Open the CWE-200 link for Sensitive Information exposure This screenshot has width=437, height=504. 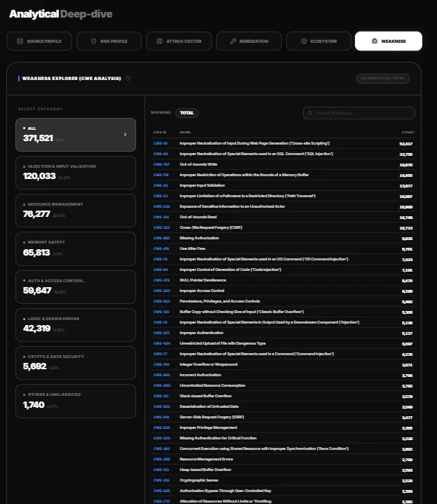pos(161,206)
